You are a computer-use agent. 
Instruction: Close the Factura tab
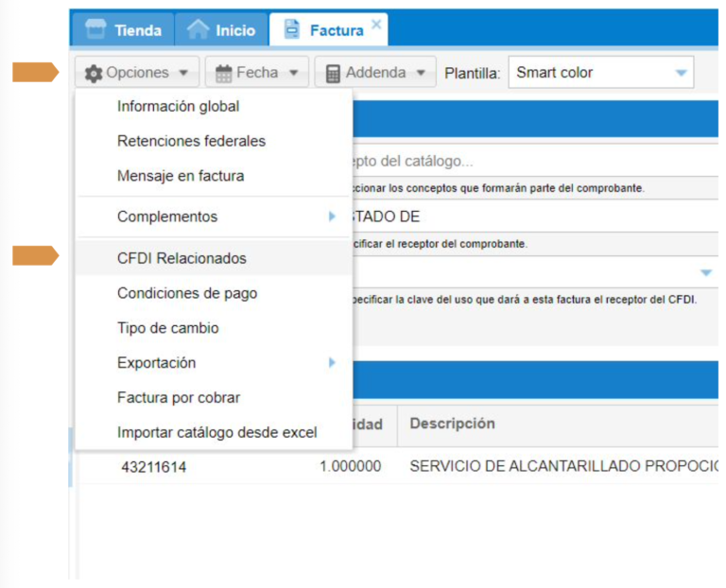pyautogui.click(x=376, y=26)
